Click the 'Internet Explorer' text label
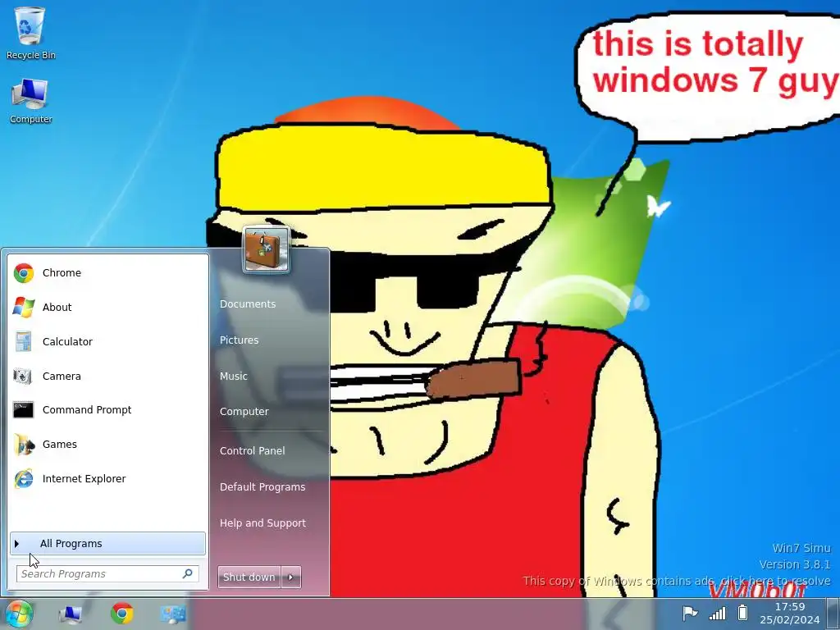Viewport: 840px width, 630px height. (x=84, y=479)
